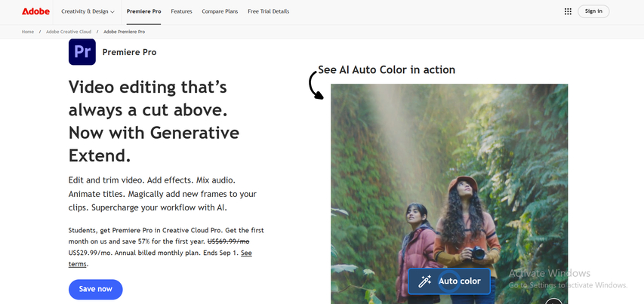Screen dimensions: 644x304
Task: Click the Edit and trim video paragraph
Action: (x=162, y=194)
